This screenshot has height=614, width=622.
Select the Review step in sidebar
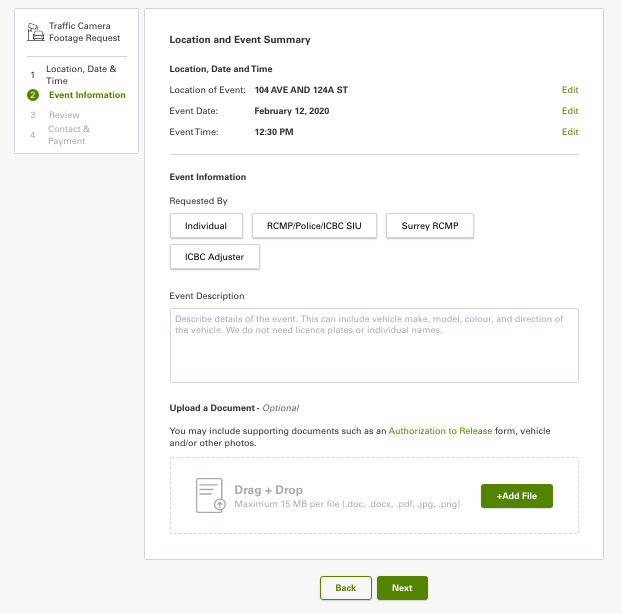[x=64, y=115]
